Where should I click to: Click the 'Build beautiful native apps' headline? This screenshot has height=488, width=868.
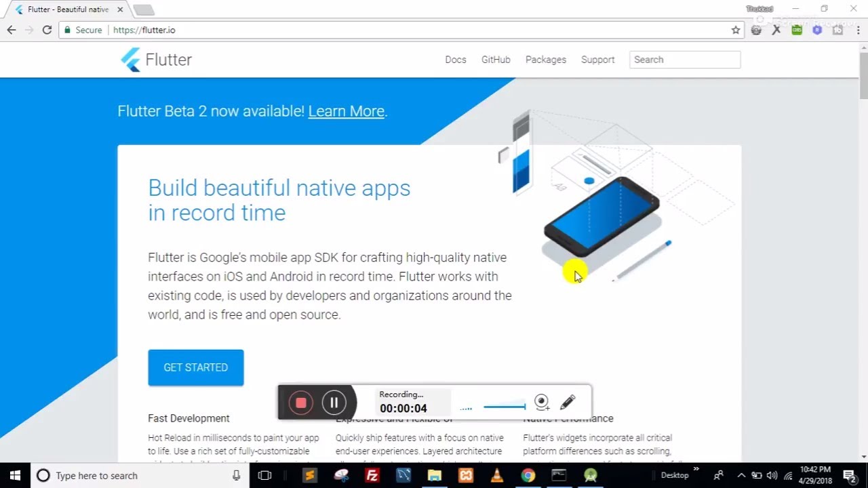click(x=279, y=200)
